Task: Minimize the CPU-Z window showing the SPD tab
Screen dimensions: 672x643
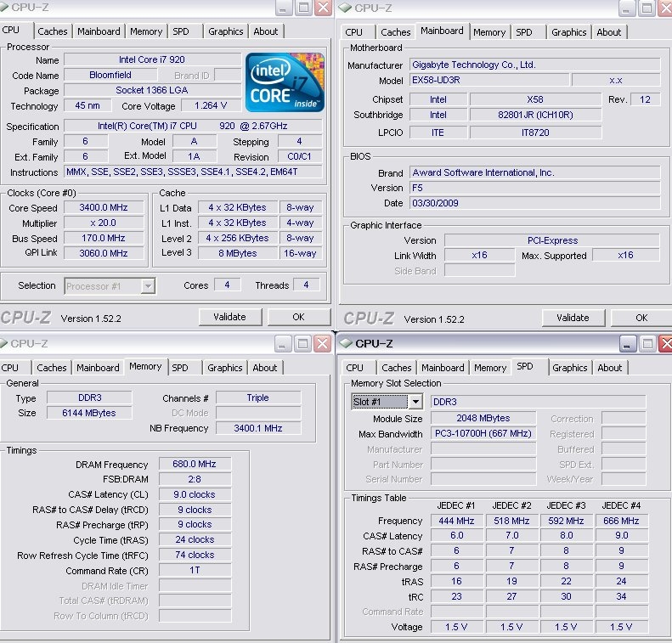Action: [x=628, y=343]
